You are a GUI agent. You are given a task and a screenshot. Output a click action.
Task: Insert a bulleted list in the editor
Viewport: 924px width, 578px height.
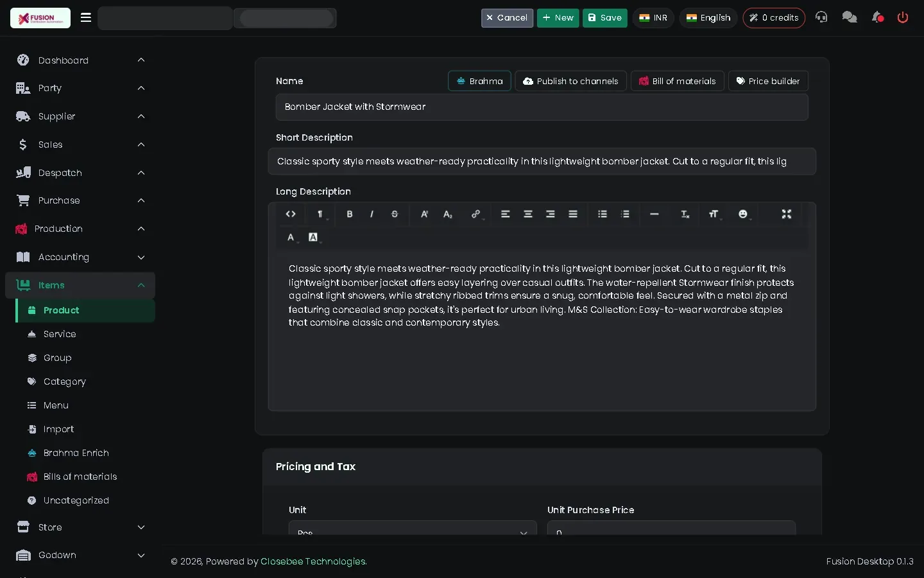[x=603, y=215]
